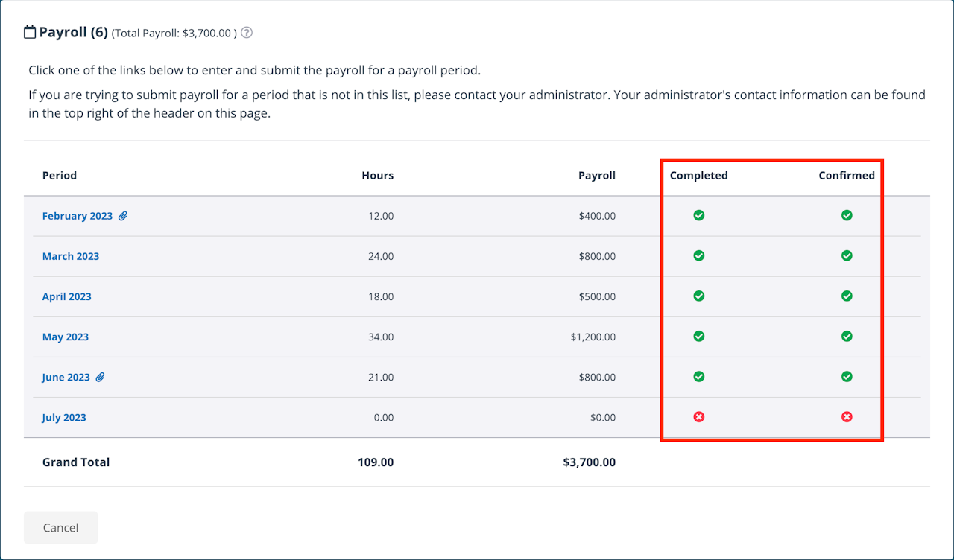Click the Confirmed column header

847,176
